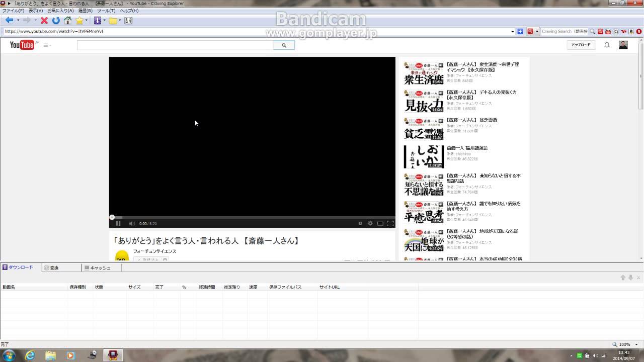Click the YouTube search magnifier button
The height and width of the screenshot is (362, 644).
pos(284,45)
